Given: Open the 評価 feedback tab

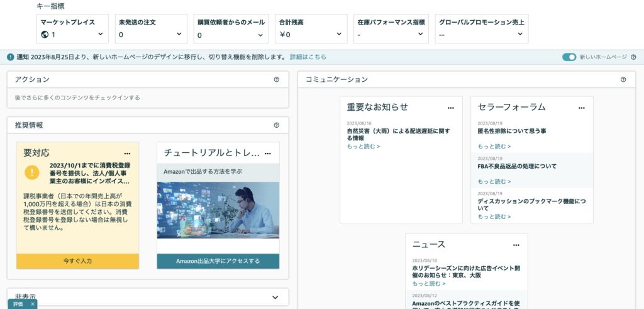Looking at the screenshot, I should [x=18, y=304].
